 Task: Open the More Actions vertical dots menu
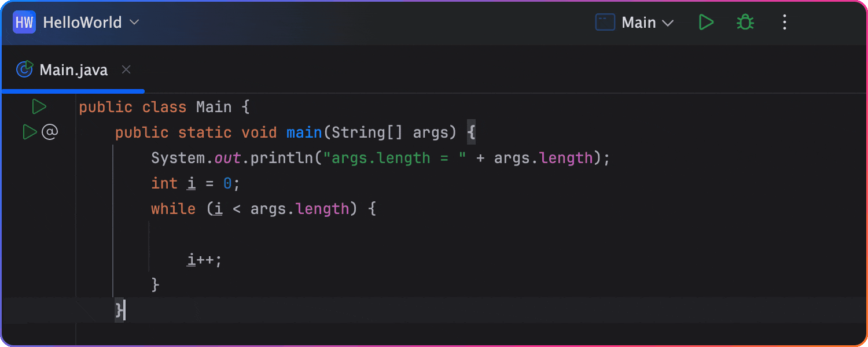(x=785, y=23)
